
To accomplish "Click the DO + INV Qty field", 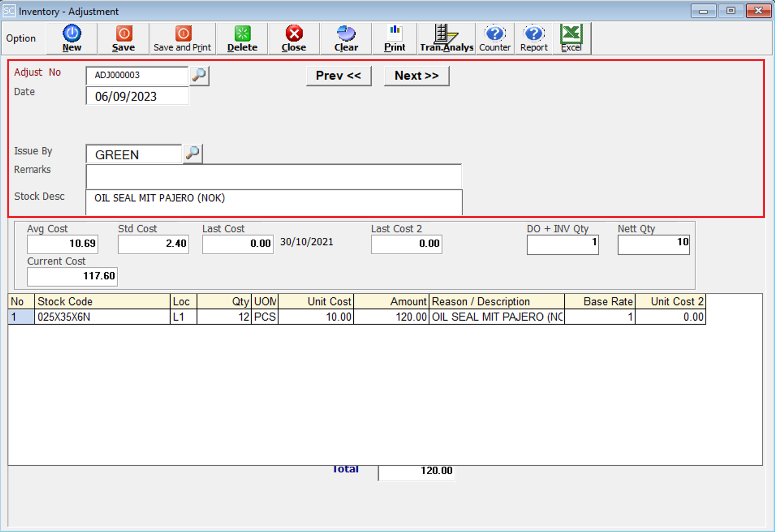I will click(563, 245).
